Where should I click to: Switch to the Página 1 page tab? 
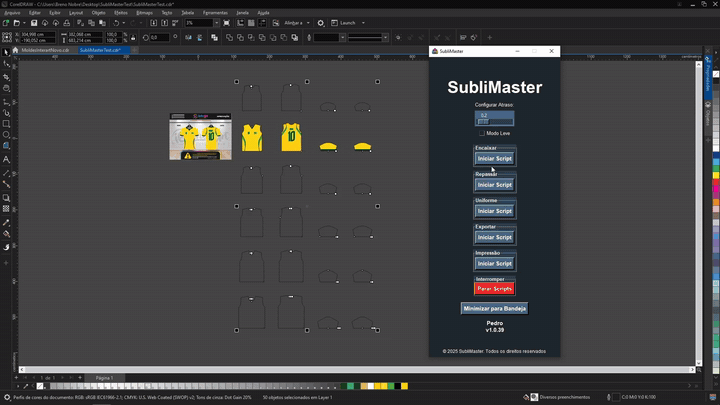click(104, 378)
